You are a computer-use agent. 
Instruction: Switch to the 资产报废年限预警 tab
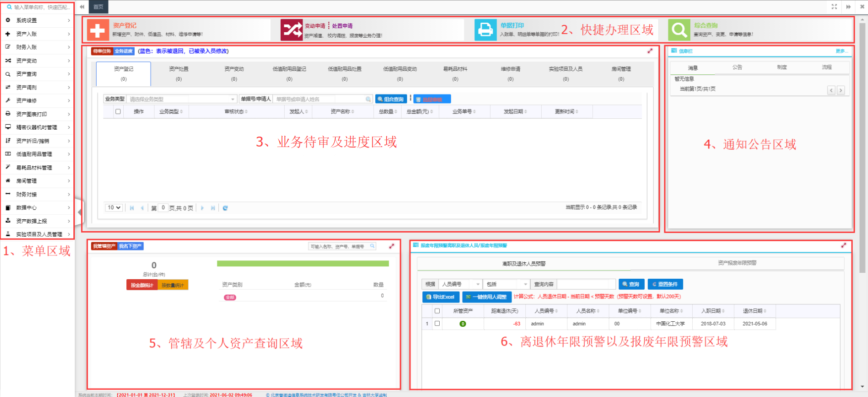pyautogui.click(x=737, y=263)
